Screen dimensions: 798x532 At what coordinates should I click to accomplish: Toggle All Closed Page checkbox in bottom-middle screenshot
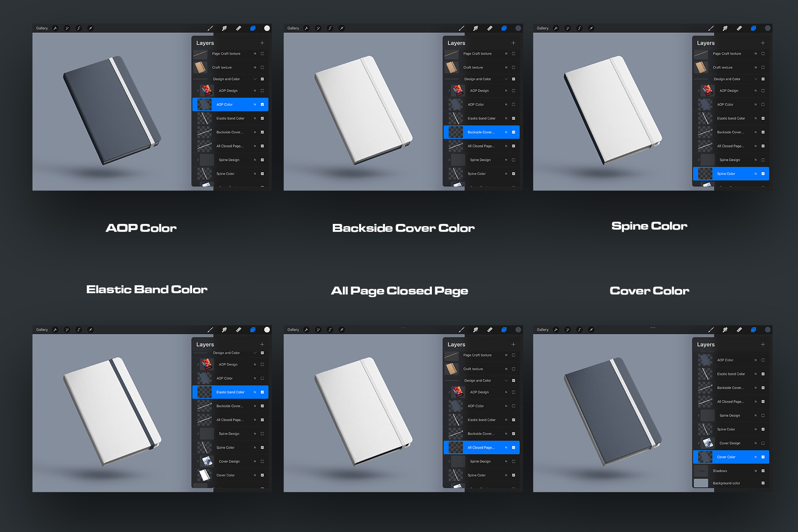513,447
